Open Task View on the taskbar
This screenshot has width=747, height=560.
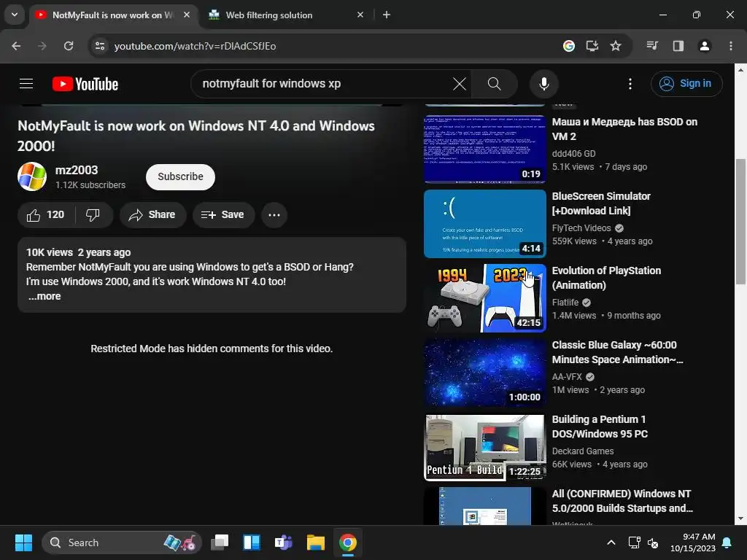(x=220, y=542)
